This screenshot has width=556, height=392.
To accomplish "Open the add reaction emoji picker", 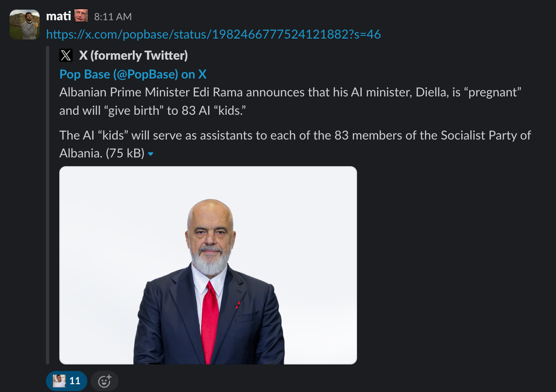I will [x=104, y=381].
